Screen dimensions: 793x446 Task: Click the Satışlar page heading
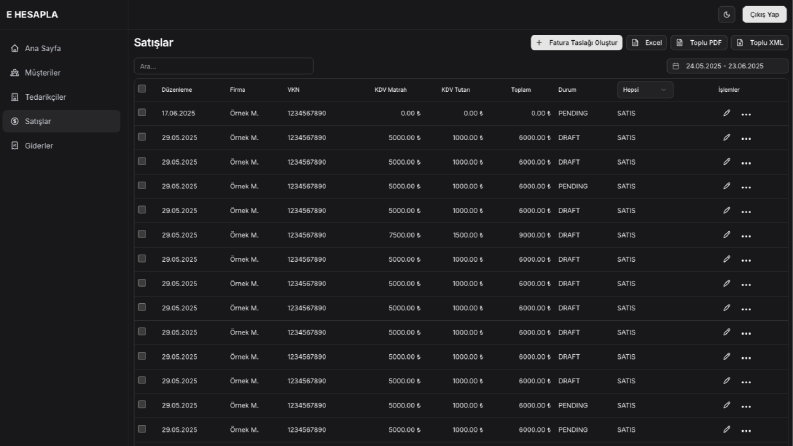(154, 43)
